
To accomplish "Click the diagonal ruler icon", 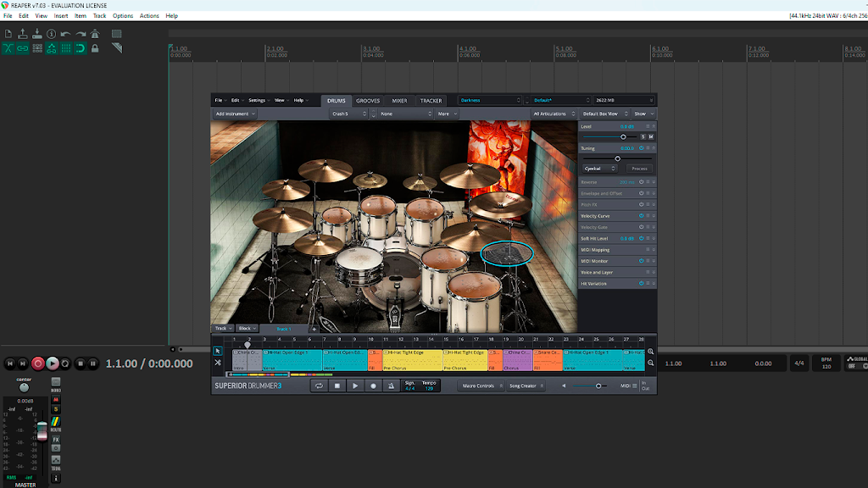I will point(116,48).
